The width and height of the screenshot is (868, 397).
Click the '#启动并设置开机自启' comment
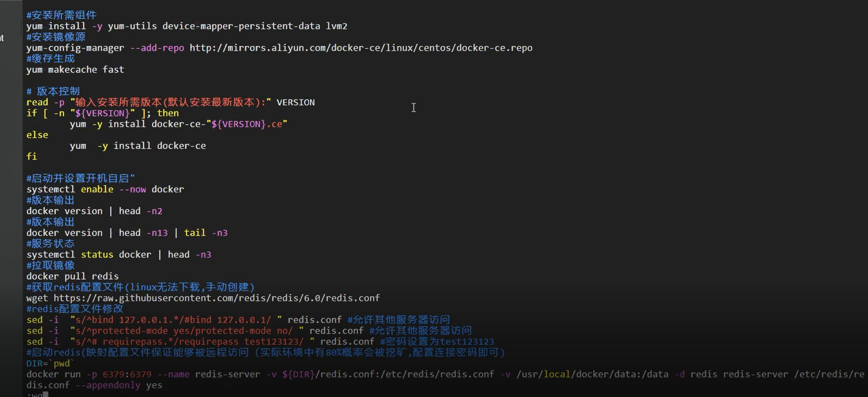tap(81, 178)
